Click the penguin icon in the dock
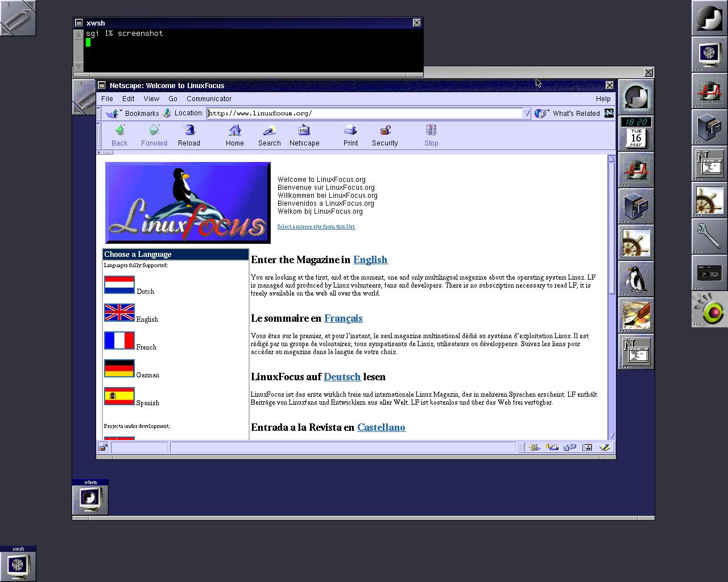Image resolution: width=728 pixels, height=582 pixels. click(x=635, y=279)
